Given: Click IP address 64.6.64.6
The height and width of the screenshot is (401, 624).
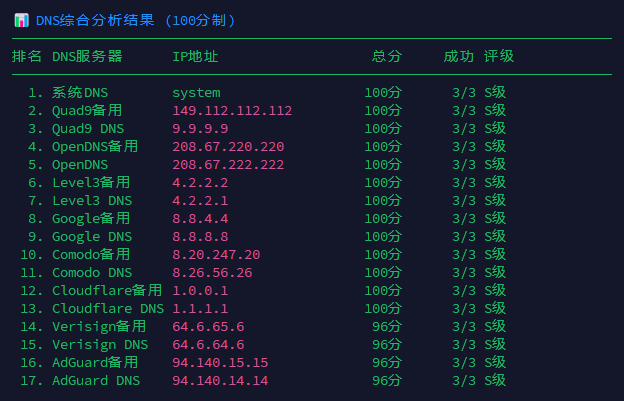Looking at the screenshot, I should (208, 345).
